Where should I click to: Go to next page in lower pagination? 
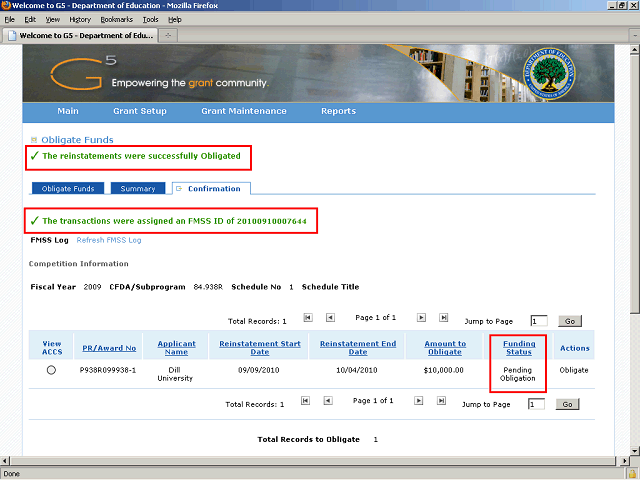pos(418,401)
